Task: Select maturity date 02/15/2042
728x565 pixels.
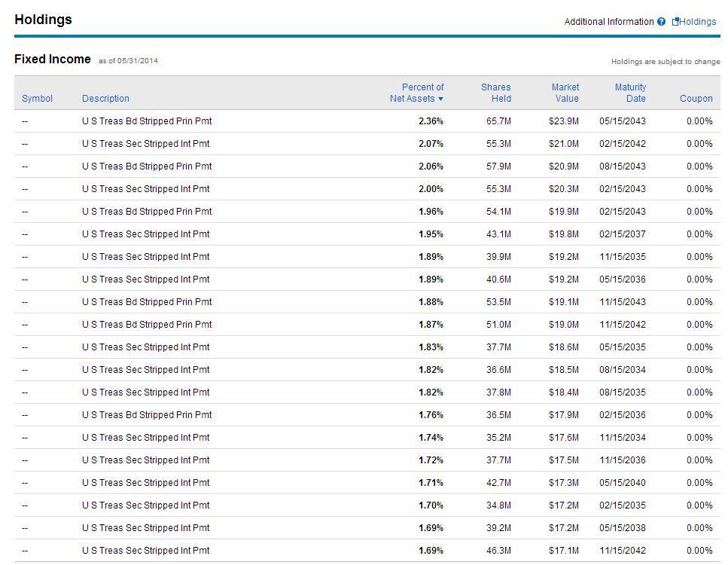Action: pyautogui.click(x=622, y=144)
